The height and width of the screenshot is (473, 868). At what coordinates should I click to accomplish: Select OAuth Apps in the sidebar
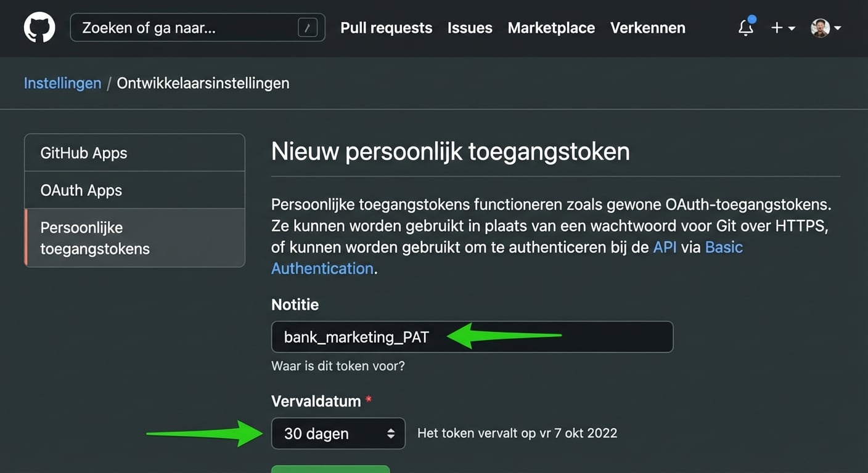point(80,190)
